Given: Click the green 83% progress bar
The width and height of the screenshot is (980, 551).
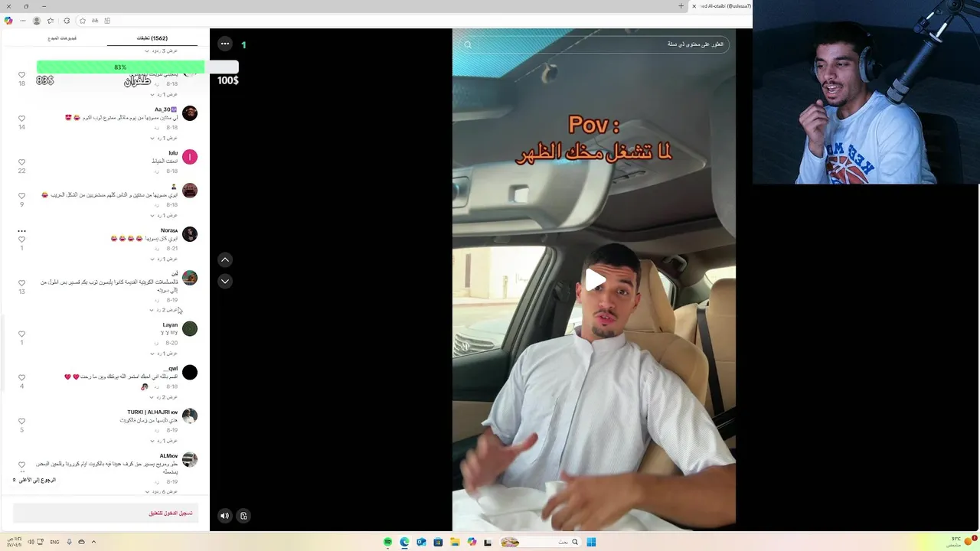Looking at the screenshot, I should pyautogui.click(x=120, y=67).
